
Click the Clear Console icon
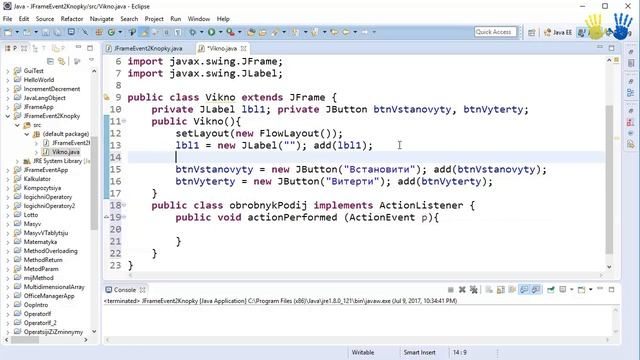click(x=489, y=290)
